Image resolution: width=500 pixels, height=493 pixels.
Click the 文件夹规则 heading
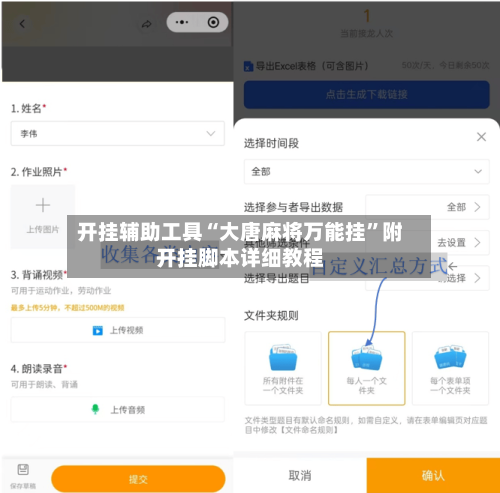tap(271, 315)
